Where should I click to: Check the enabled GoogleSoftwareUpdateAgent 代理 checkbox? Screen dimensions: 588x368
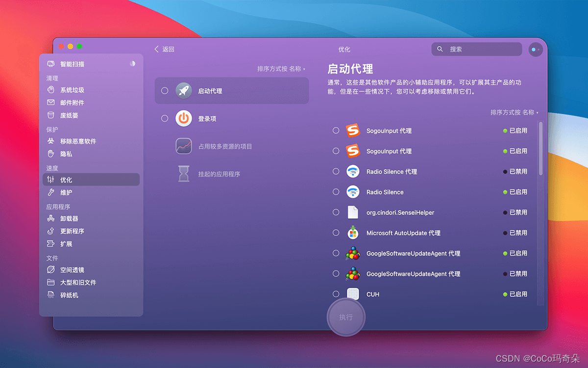pyautogui.click(x=336, y=253)
